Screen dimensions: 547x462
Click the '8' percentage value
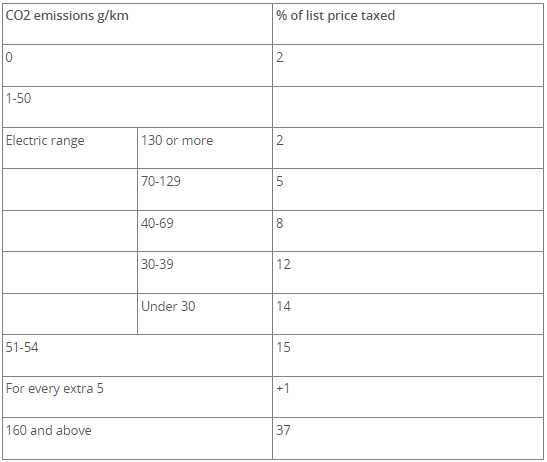280,223
